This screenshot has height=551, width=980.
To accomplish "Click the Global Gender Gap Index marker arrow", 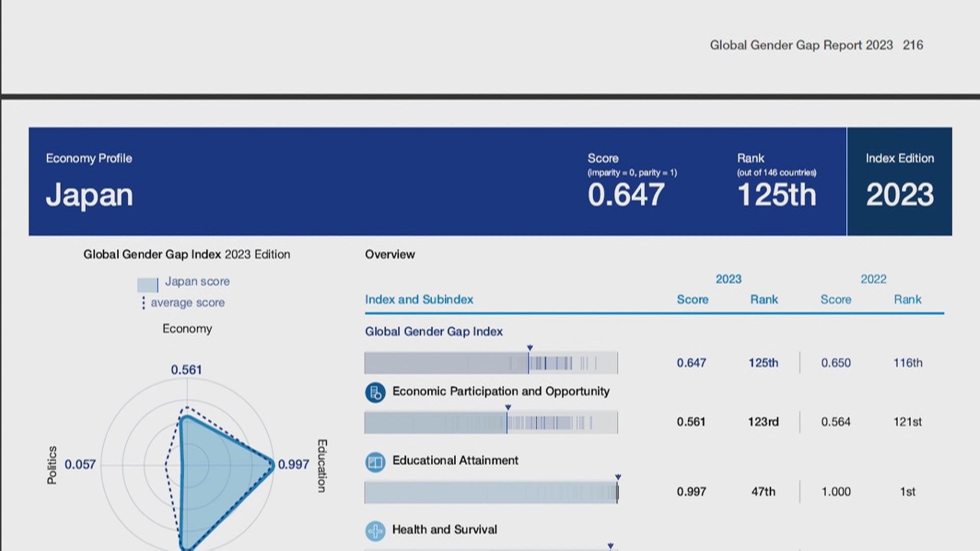I will point(529,347).
